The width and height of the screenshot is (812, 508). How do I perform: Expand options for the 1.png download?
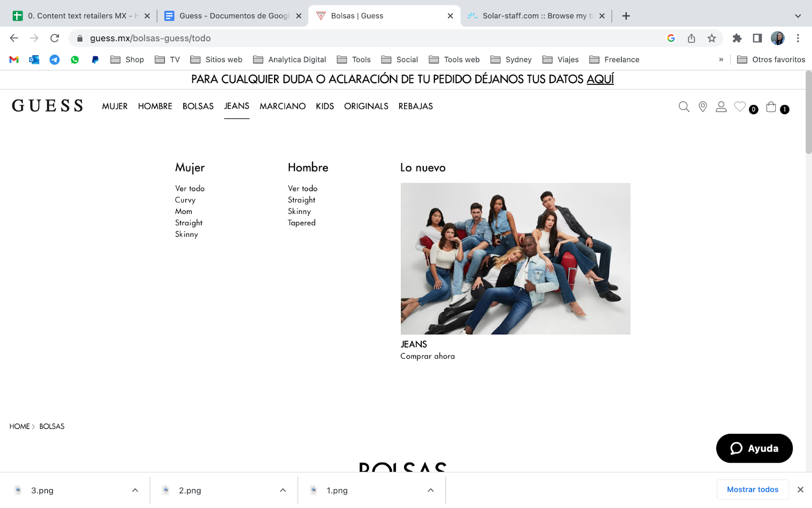point(430,490)
